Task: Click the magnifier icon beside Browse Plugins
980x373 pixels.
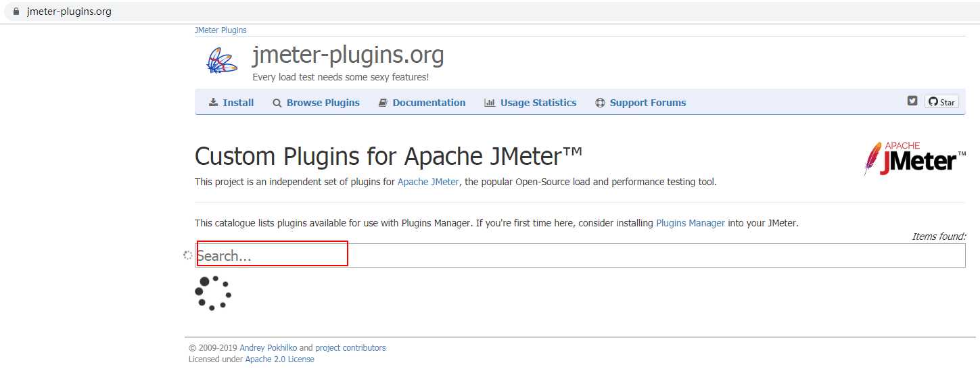Action: coord(277,103)
